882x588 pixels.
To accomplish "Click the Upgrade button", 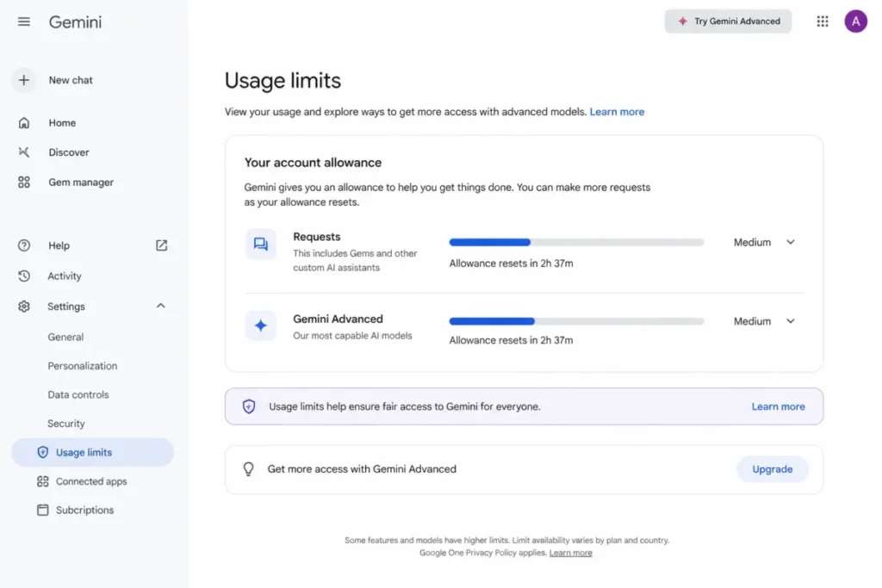I will pyautogui.click(x=773, y=469).
